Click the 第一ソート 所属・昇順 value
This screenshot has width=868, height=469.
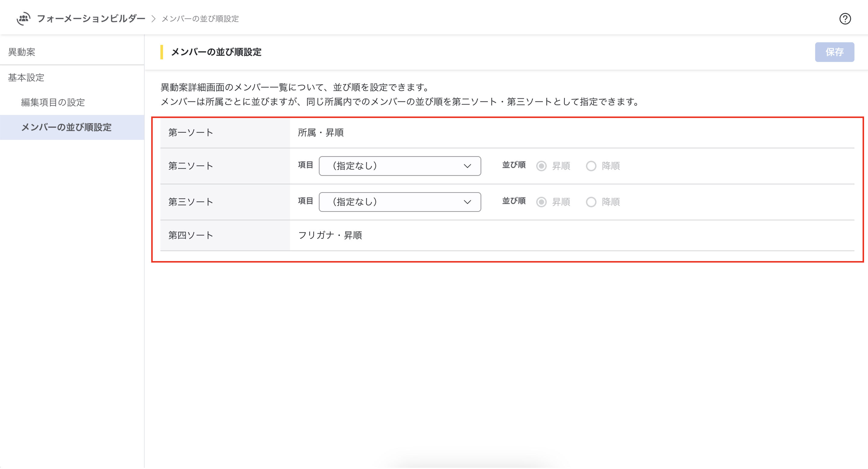point(321,133)
